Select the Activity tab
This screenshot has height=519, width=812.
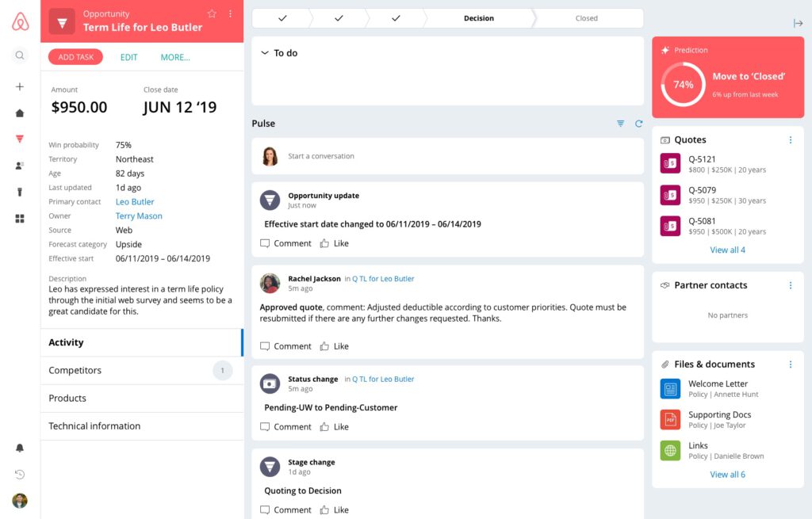142,342
